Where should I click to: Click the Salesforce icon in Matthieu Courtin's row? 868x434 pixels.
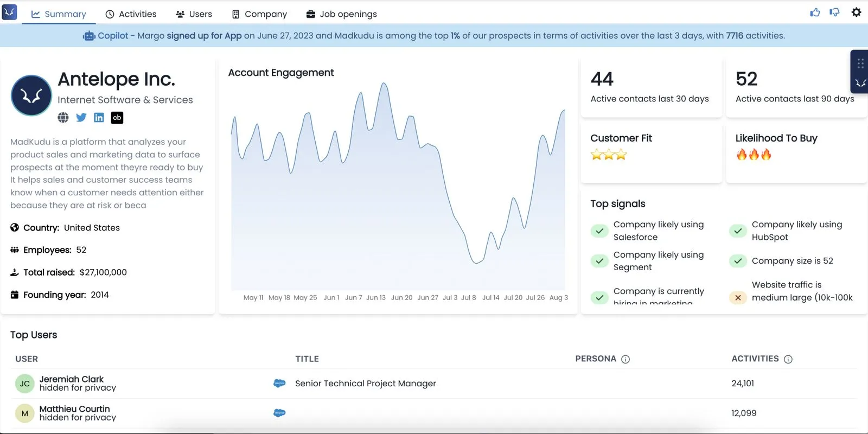point(279,413)
